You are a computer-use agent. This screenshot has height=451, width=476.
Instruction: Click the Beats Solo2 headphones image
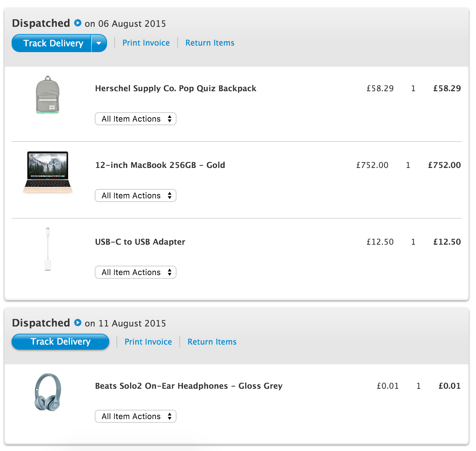coord(48,392)
